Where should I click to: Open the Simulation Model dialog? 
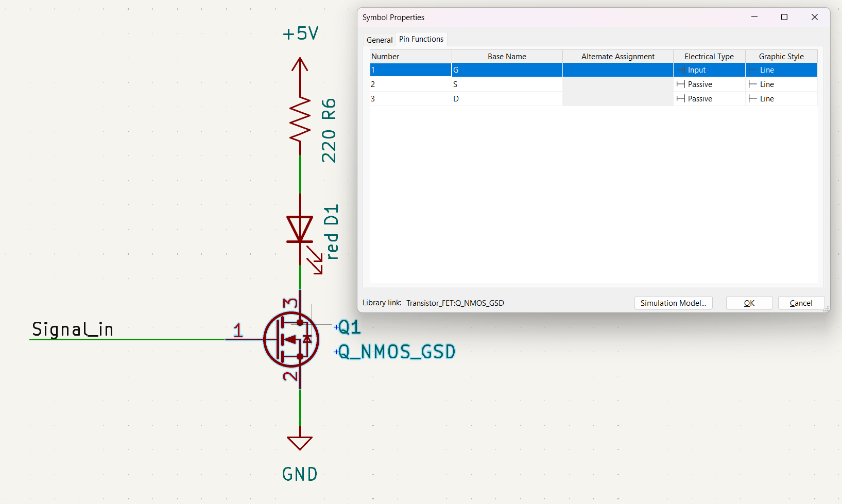coord(673,303)
